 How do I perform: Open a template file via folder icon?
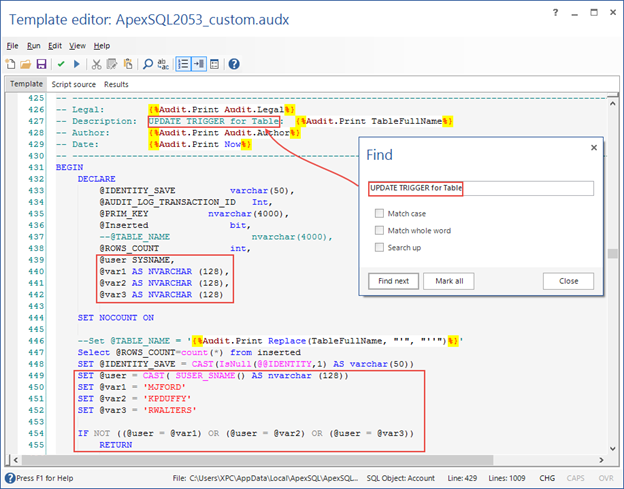(x=25, y=64)
